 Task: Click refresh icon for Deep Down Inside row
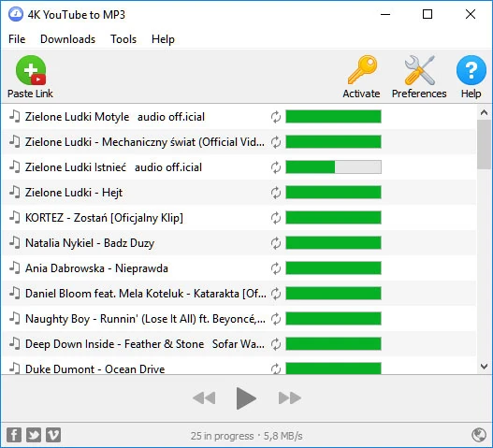pos(276,344)
